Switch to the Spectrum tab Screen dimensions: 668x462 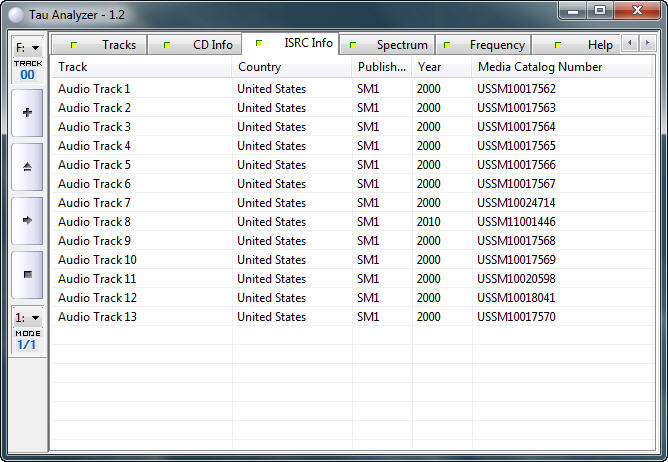(391, 45)
